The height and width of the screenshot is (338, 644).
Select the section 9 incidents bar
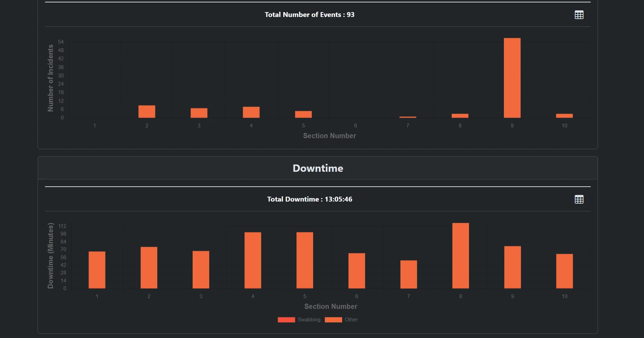pos(512,78)
